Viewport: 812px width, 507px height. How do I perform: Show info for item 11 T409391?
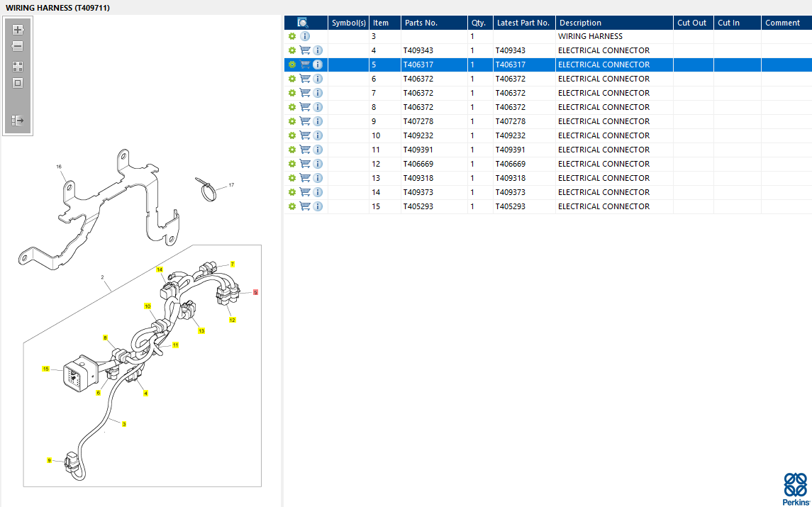318,150
